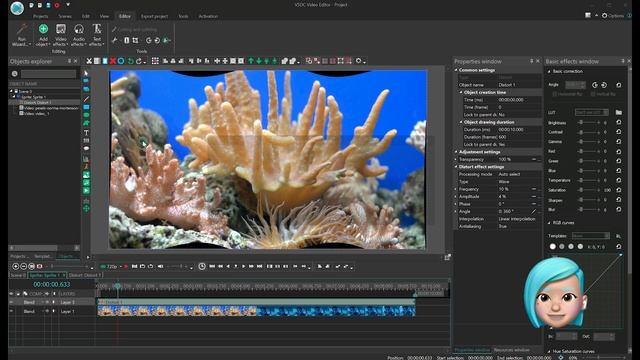Screen dimensions: 640x360
Task: Click the clock icon in the playback toolbar
Action: coord(202,266)
